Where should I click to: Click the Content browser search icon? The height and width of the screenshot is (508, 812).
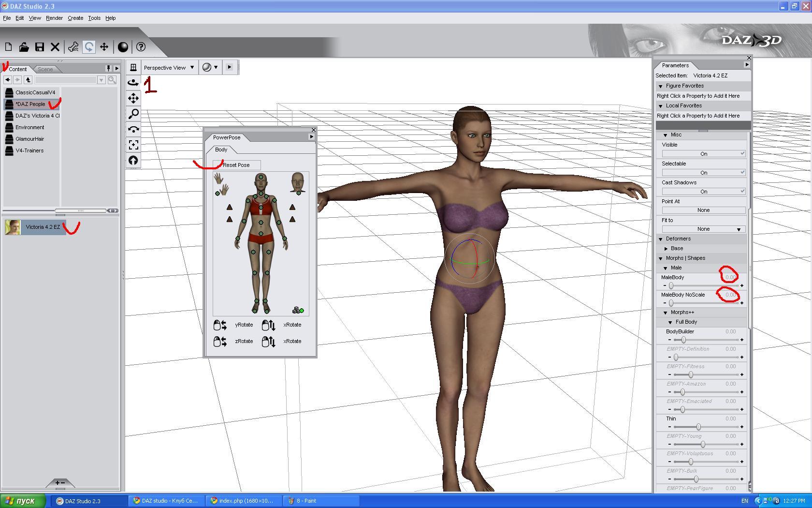[x=112, y=80]
